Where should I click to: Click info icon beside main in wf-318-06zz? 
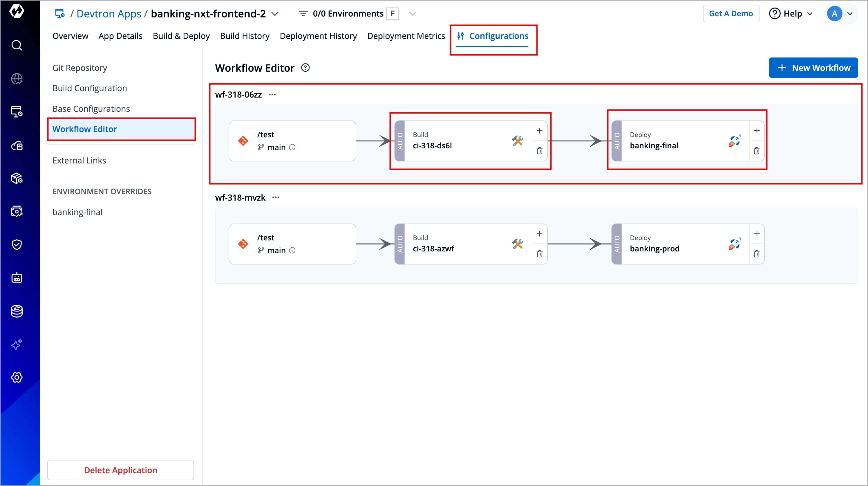292,147
